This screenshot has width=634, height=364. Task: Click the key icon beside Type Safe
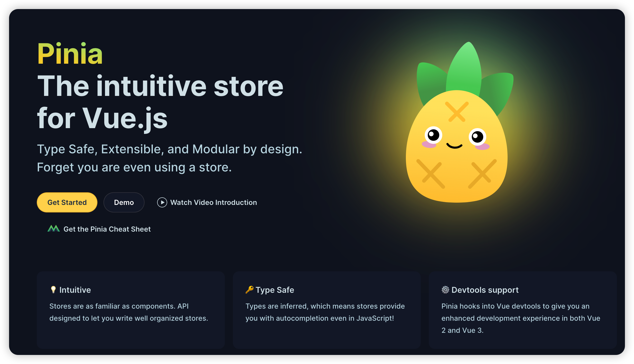pos(249,290)
